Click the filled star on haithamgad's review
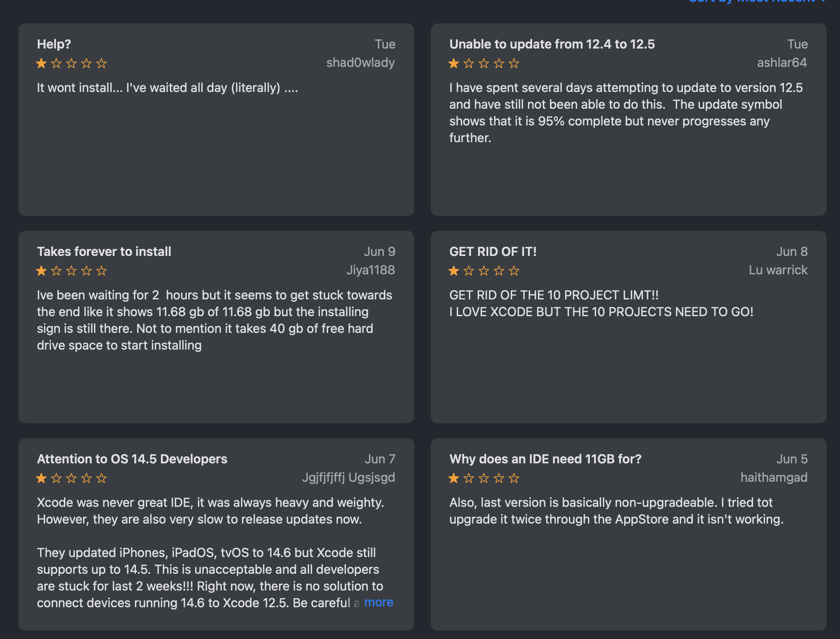This screenshot has width=840, height=639. point(454,478)
